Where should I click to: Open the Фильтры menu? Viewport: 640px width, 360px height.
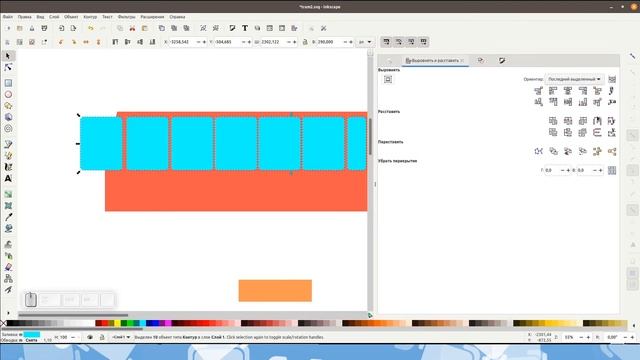point(127,17)
